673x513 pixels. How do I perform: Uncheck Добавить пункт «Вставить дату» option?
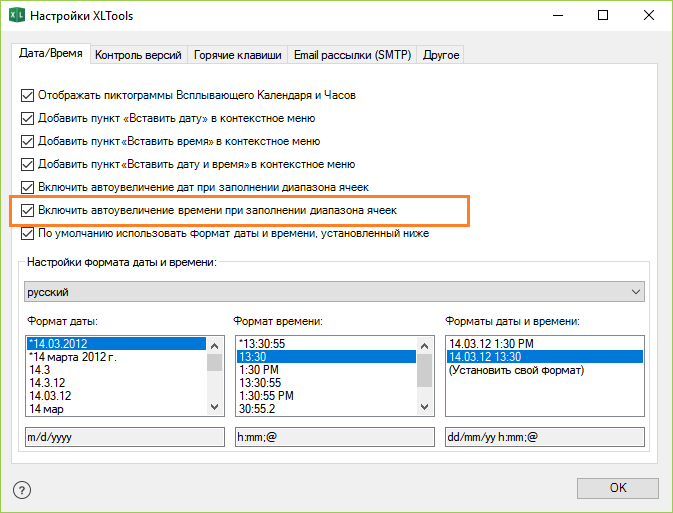(x=27, y=119)
